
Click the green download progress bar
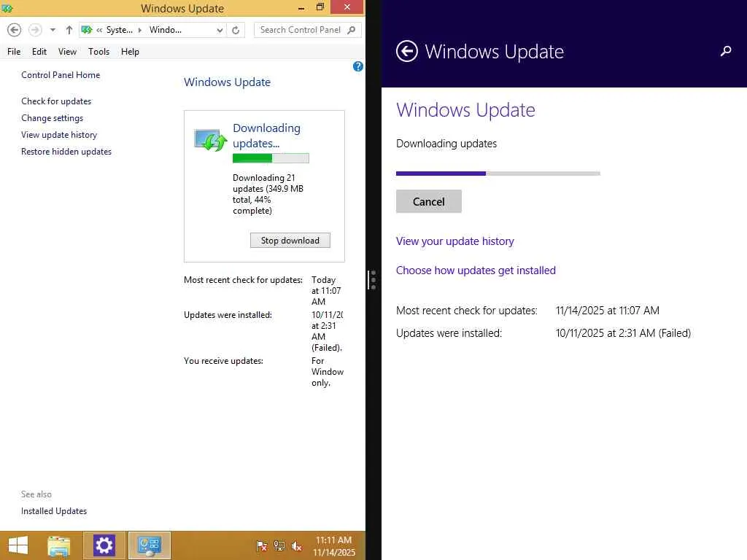[x=271, y=158]
